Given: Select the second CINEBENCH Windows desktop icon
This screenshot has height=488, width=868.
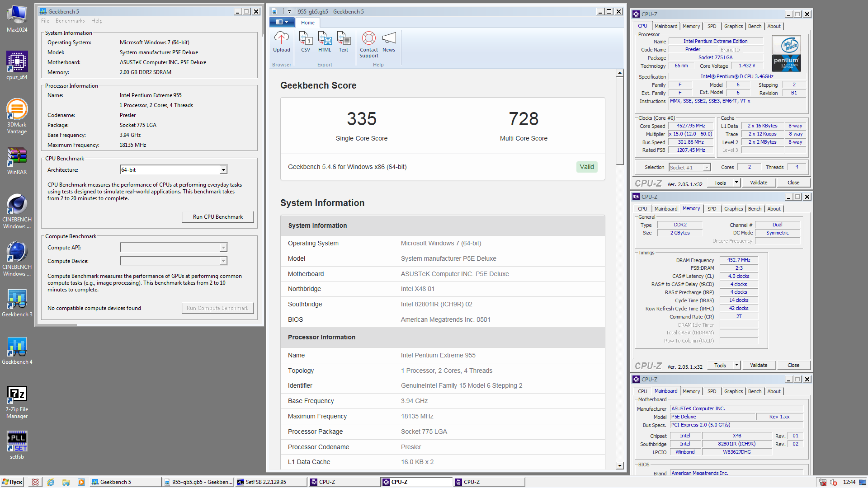Looking at the screenshot, I should pos(17,259).
